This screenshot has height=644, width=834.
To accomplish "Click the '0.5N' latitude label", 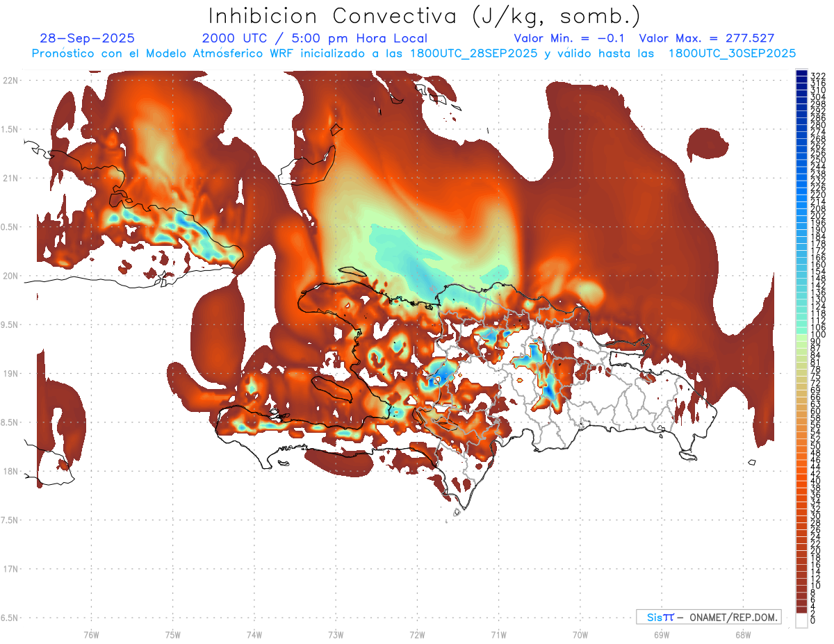I will click(x=10, y=227).
